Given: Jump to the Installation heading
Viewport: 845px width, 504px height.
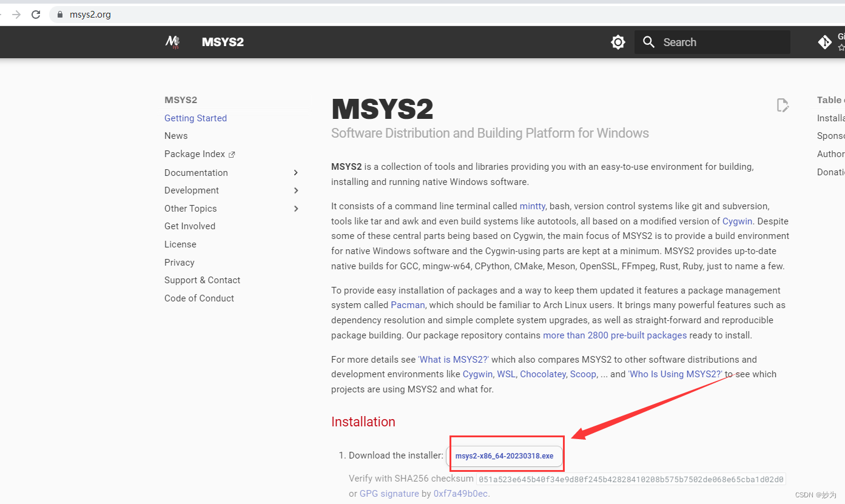Looking at the screenshot, I should click(363, 422).
